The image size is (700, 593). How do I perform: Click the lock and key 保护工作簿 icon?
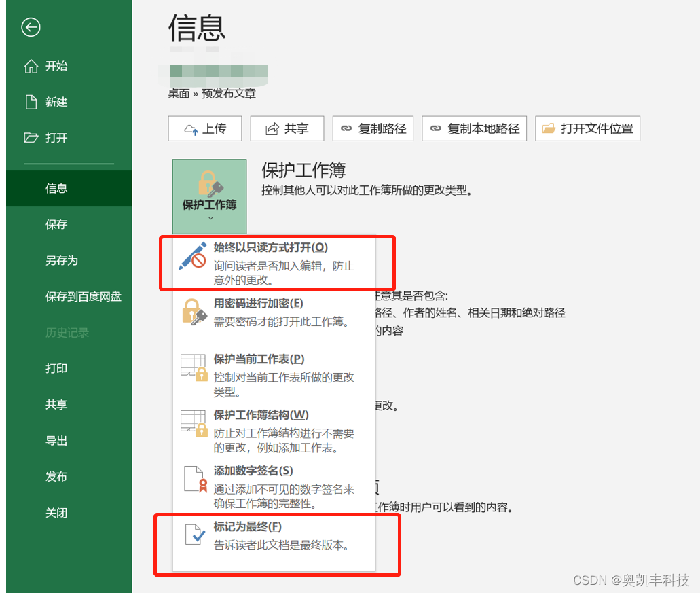(210, 183)
